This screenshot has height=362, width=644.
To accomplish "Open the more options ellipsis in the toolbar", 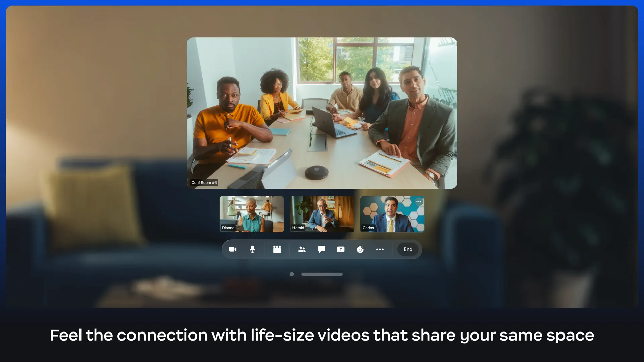I will click(x=380, y=249).
